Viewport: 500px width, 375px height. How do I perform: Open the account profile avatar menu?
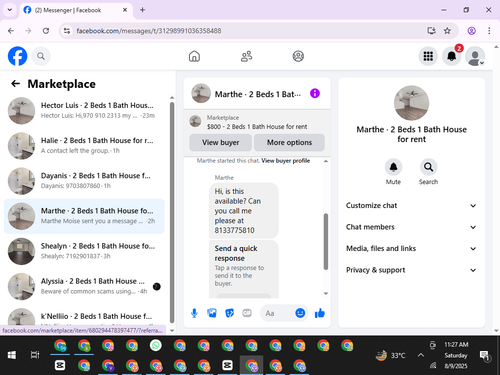[475, 56]
